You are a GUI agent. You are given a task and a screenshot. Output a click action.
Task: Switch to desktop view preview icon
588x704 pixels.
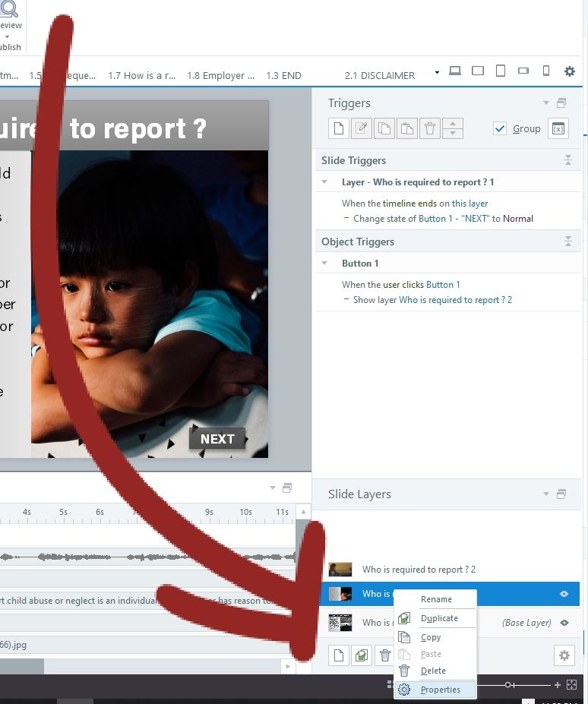[455, 71]
